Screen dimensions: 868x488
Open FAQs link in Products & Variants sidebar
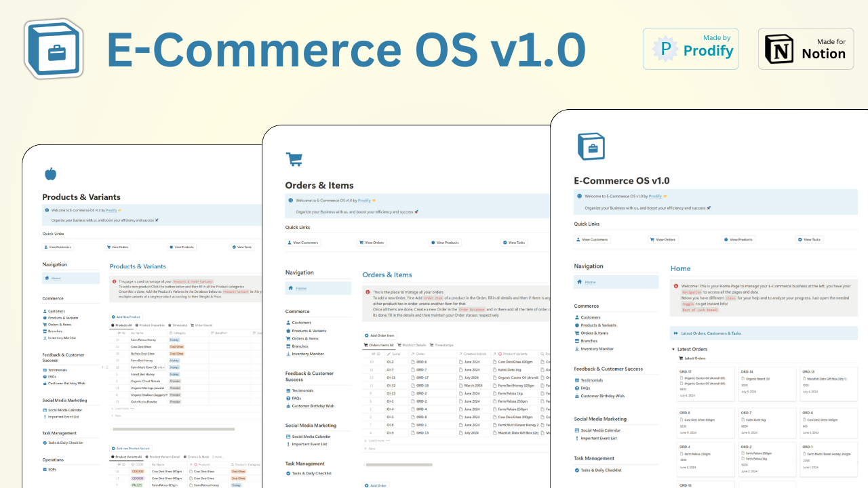(x=52, y=376)
